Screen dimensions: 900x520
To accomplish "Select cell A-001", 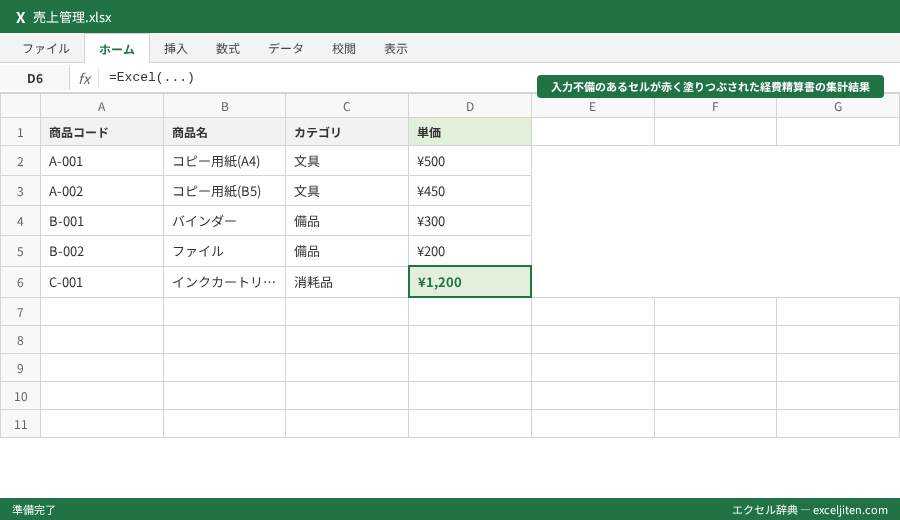I will 102,161.
